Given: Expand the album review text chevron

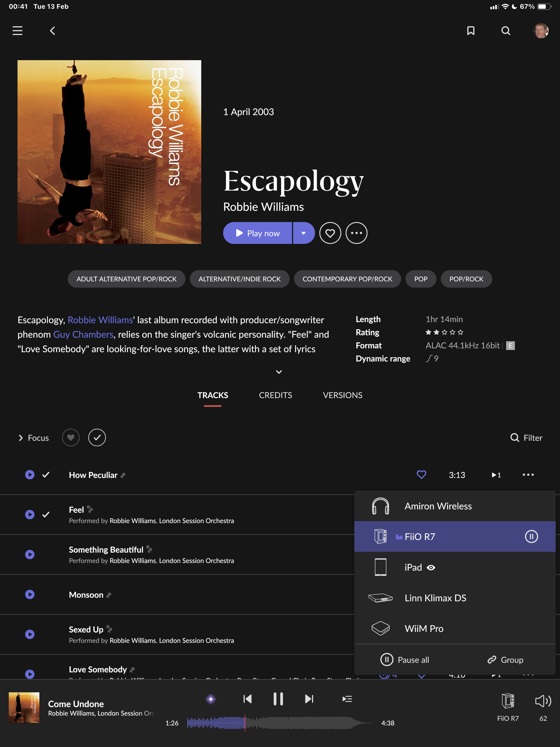Looking at the screenshot, I should pos(279,372).
